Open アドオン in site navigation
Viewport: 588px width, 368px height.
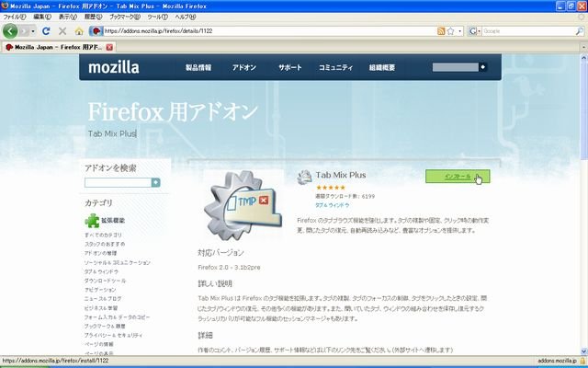click(244, 67)
